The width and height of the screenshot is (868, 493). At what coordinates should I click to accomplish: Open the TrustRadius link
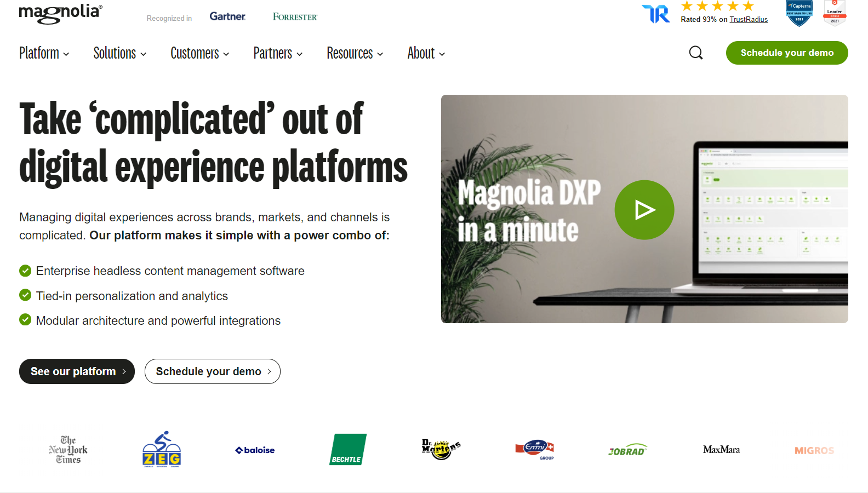(749, 19)
